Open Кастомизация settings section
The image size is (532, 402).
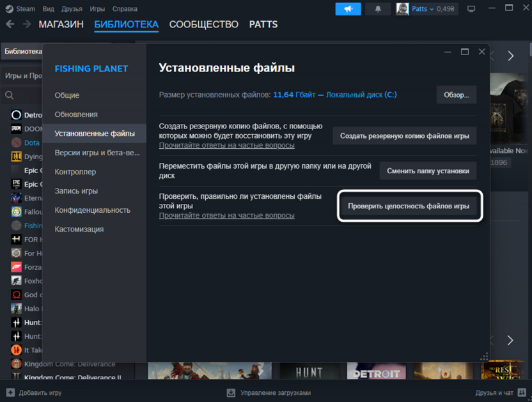[x=95, y=229]
